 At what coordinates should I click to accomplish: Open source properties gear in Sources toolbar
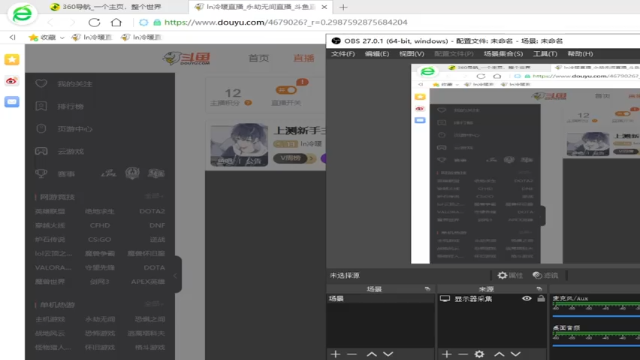click(x=479, y=354)
